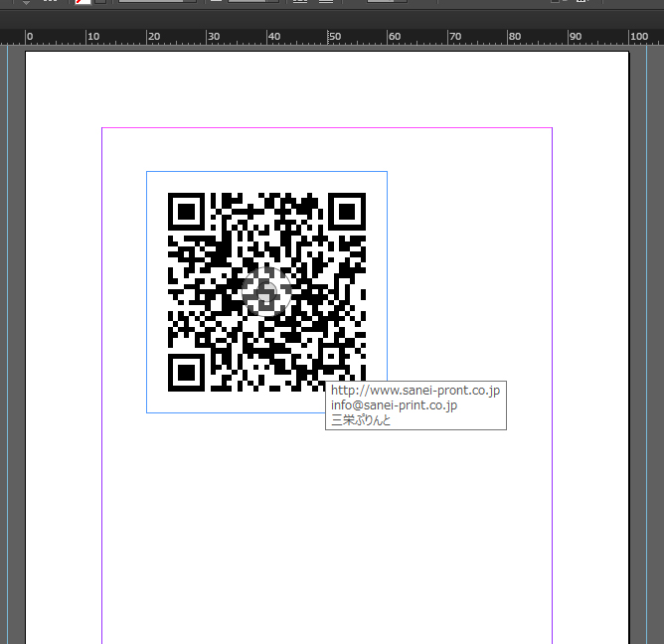The image size is (664, 644).
Task: Click tooltip line 三栄ぷりんと
Action: (x=361, y=420)
